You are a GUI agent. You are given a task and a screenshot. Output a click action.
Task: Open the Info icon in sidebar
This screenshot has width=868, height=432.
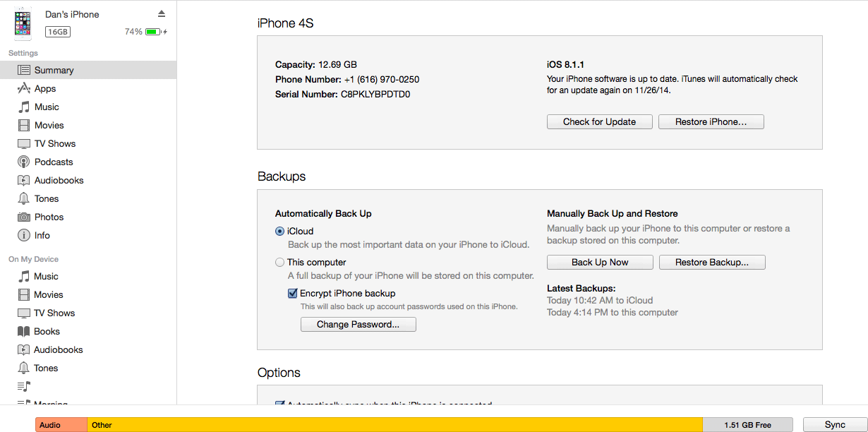pyautogui.click(x=24, y=235)
